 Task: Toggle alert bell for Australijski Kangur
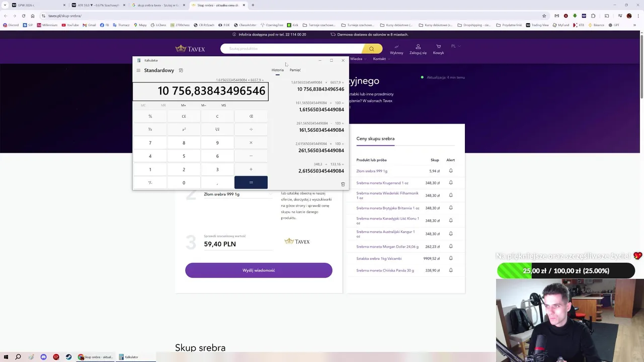[x=451, y=233]
